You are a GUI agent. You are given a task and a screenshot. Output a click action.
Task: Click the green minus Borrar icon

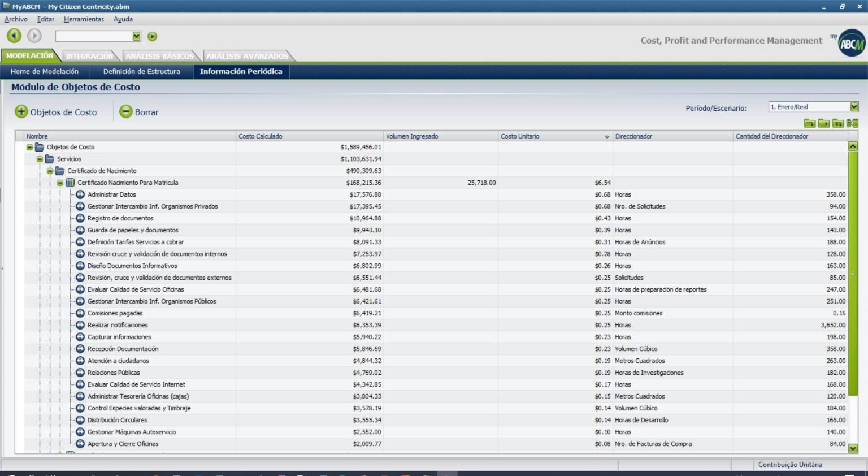125,111
